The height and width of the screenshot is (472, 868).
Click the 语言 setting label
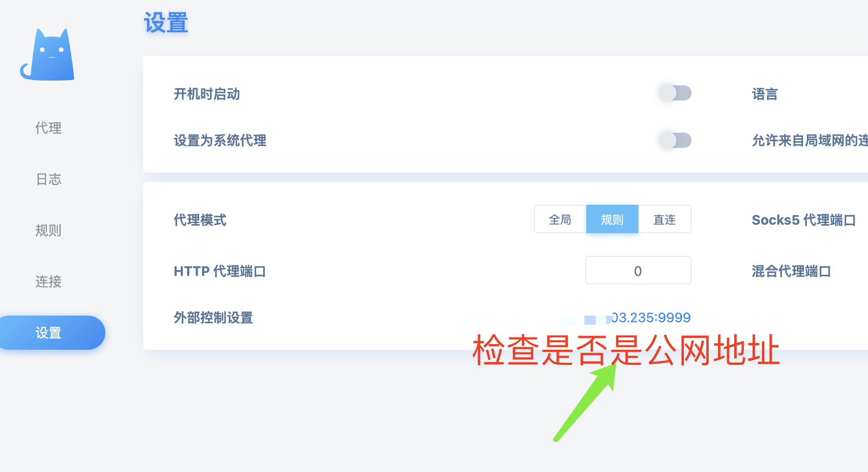[x=765, y=94]
